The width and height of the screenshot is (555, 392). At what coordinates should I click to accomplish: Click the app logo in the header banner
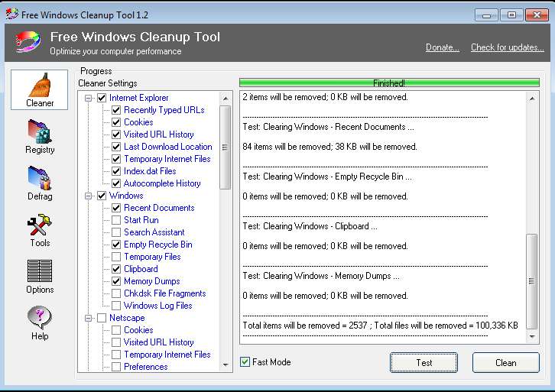click(28, 42)
